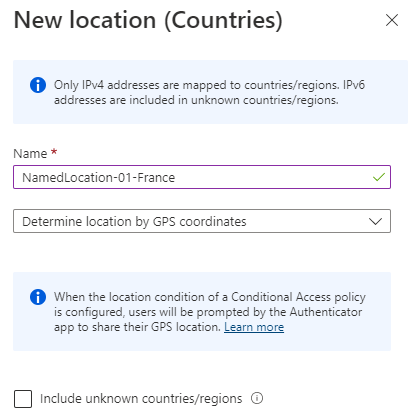Select the IPv4 addresses information banner text
The width and height of the screenshot is (410, 416).
click(x=209, y=92)
